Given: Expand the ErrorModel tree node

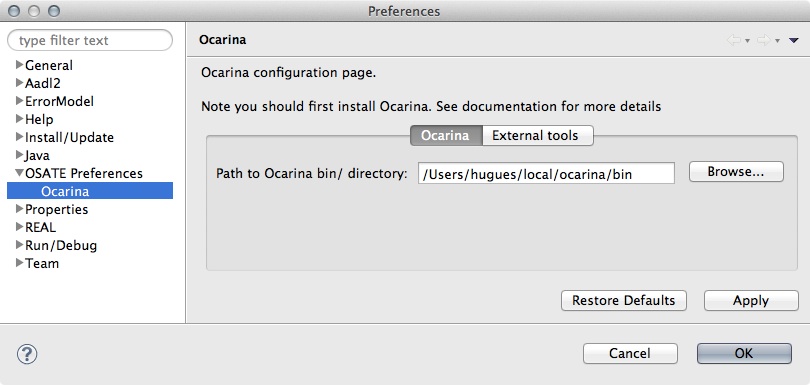Looking at the screenshot, I should pyautogui.click(x=20, y=101).
